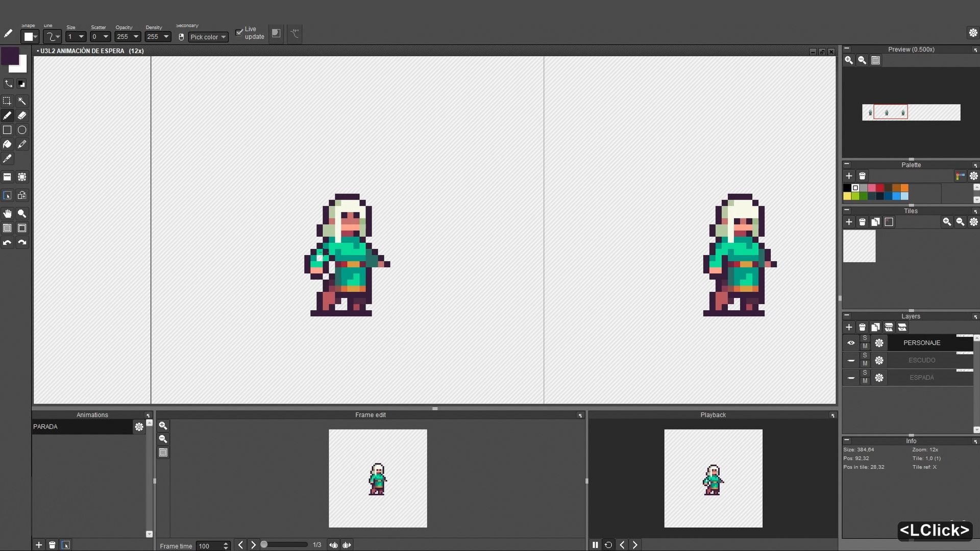Select the tile selector tool

(x=22, y=177)
